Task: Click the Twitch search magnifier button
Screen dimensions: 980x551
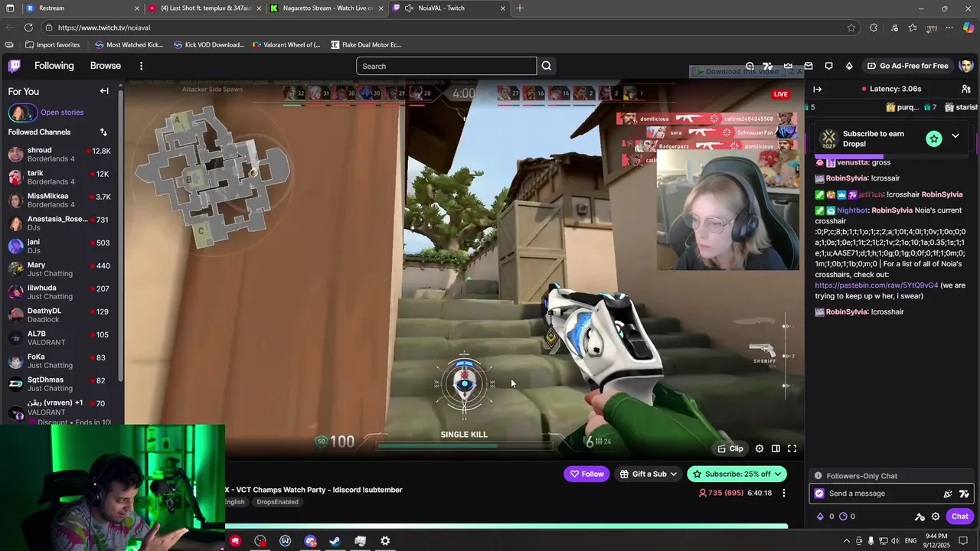Action: [x=547, y=66]
